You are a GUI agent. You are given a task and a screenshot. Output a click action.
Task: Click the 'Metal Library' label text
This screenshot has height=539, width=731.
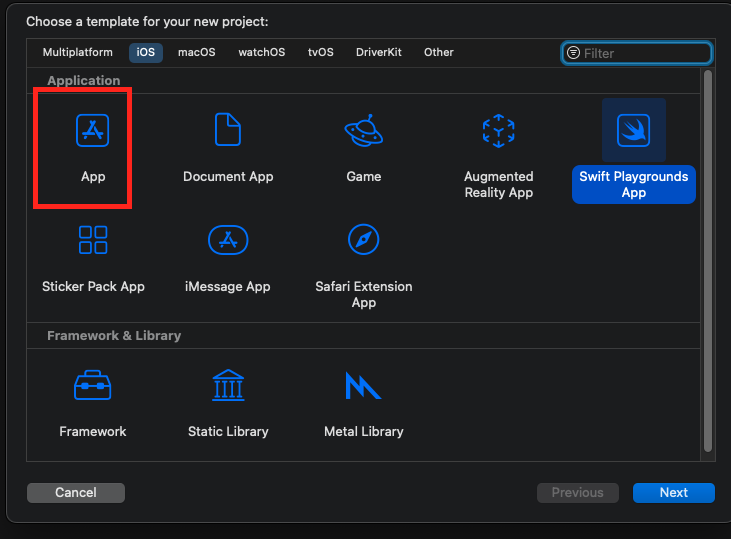tap(364, 431)
